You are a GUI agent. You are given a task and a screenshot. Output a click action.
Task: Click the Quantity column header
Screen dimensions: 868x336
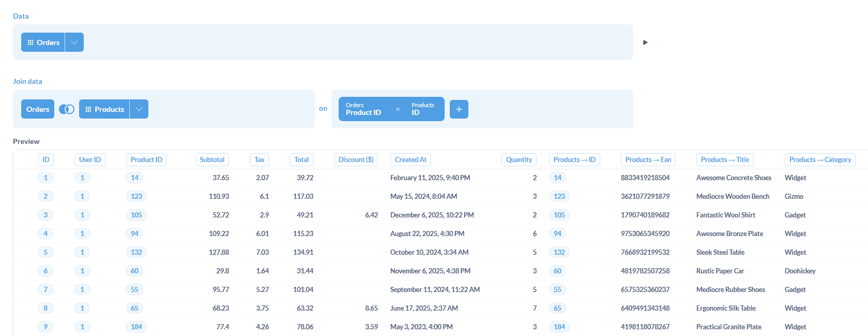(519, 160)
